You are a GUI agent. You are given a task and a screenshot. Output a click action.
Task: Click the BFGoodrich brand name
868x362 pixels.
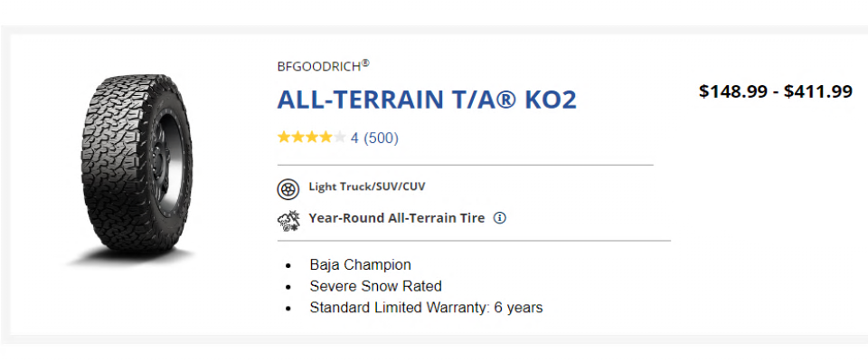[323, 66]
